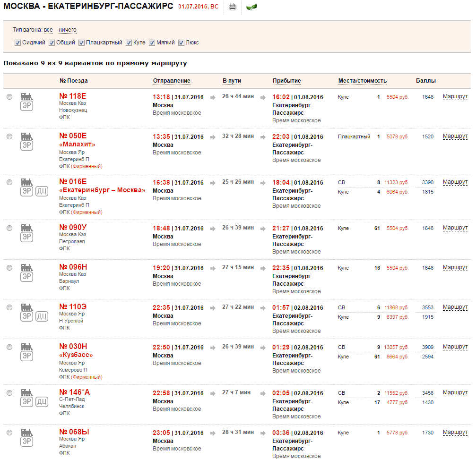Click the green leaf icon

click(x=251, y=7)
